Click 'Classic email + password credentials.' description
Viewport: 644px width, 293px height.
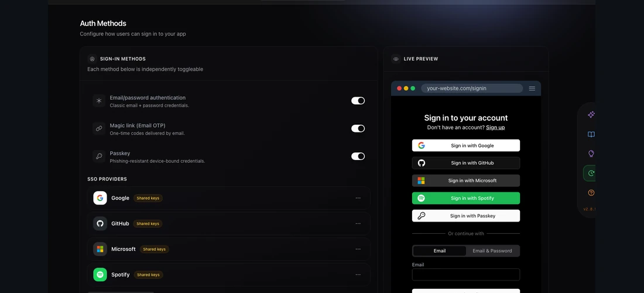[x=149, y=105]
